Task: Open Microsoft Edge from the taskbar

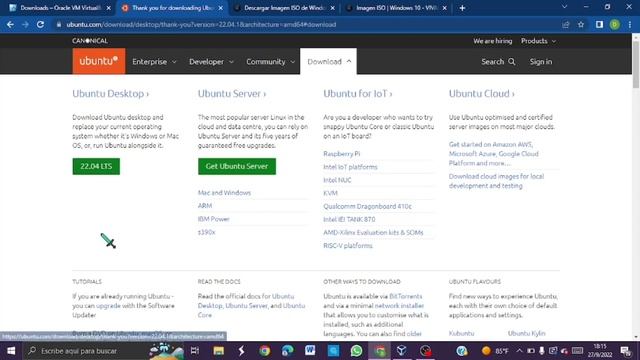Action: (x=287, y=351)
